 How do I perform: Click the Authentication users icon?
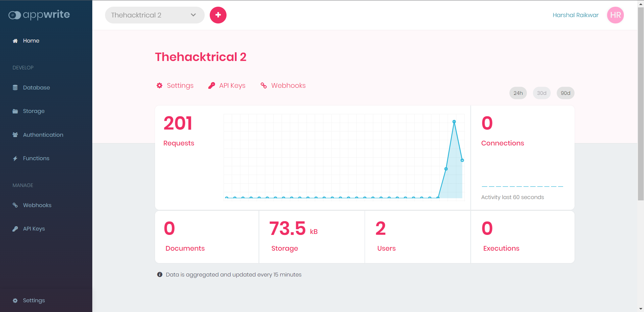15,135
